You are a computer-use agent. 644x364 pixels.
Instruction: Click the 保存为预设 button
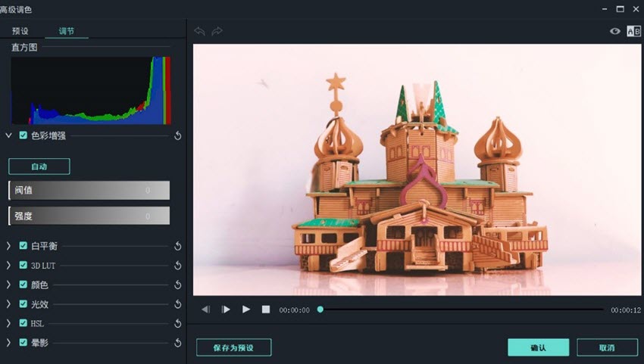[x=233, y=347]
